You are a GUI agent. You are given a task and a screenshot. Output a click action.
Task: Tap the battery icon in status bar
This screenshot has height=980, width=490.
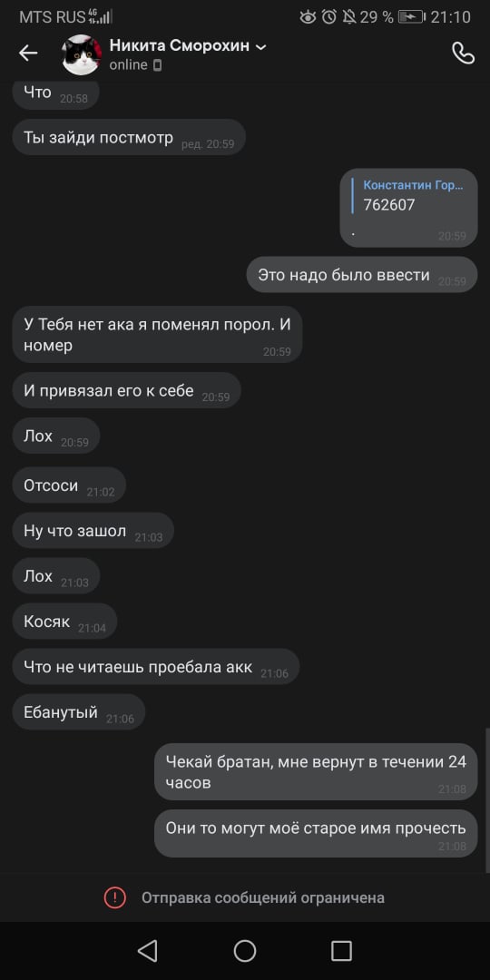tap(411, 17)
